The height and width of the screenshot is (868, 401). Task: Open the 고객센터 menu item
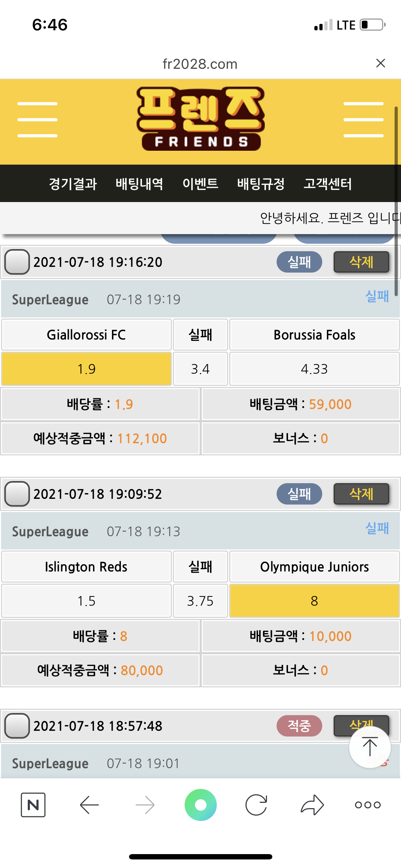click(328, 184)
